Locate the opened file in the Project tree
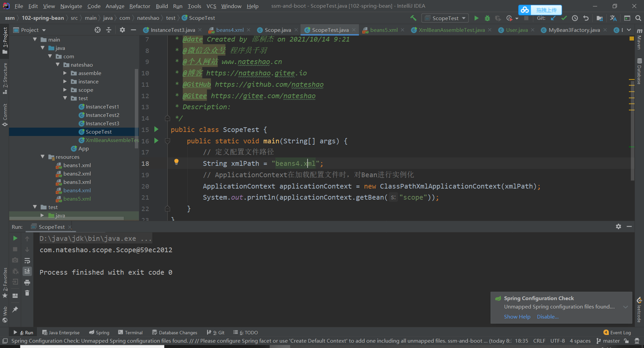Image resolution: width=644 pixels, height=348 pixels. point(98,30)
